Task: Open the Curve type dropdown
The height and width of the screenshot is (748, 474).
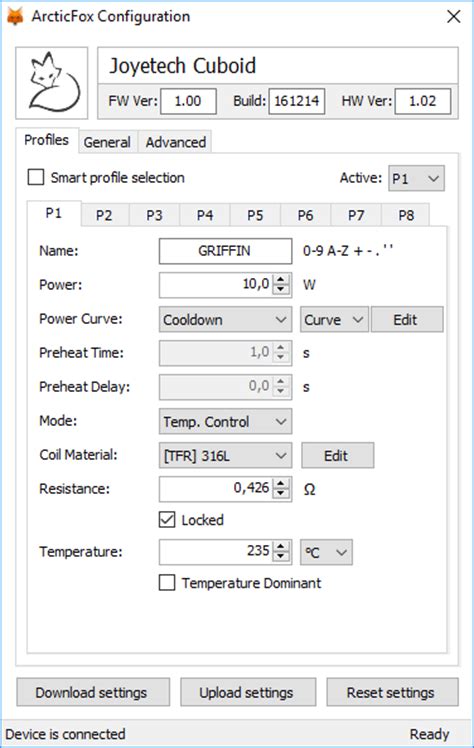Action: [334, 320]
